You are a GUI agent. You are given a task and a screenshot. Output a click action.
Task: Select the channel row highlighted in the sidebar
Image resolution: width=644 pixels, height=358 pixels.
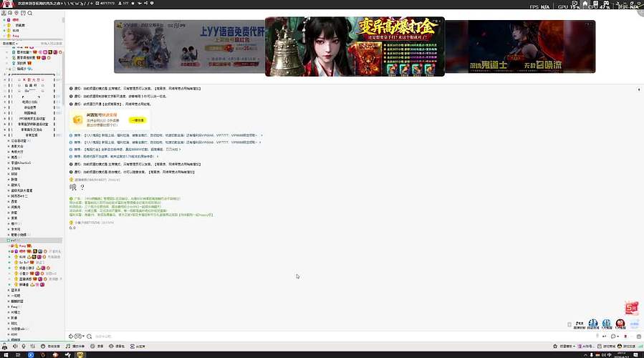pos(32,240)
